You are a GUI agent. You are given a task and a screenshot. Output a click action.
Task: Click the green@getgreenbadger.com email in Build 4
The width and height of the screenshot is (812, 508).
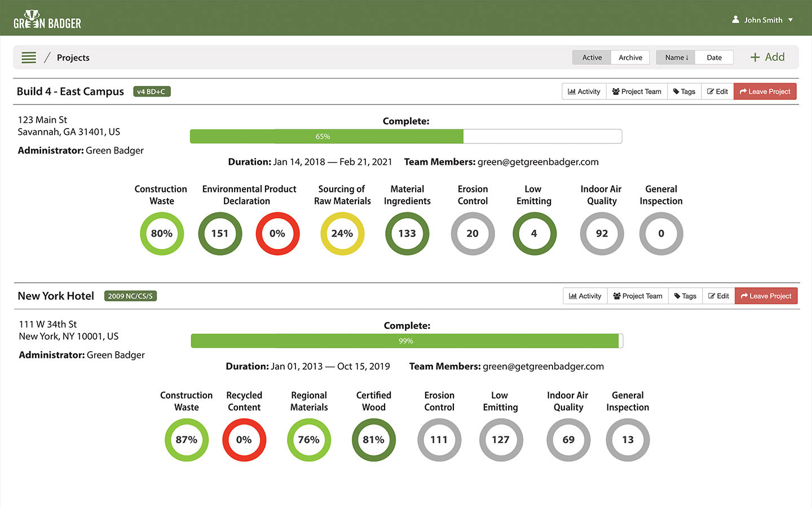click(x=538, y=162)
